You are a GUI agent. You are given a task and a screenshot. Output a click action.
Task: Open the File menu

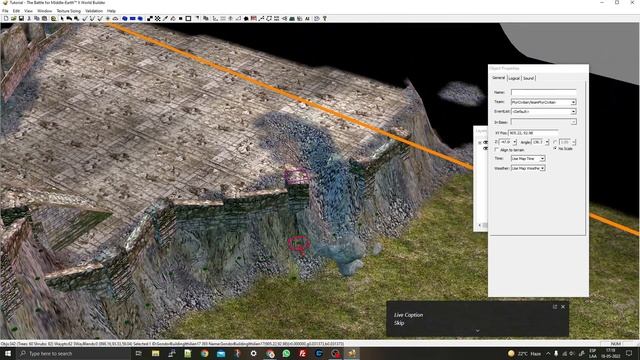5,11
